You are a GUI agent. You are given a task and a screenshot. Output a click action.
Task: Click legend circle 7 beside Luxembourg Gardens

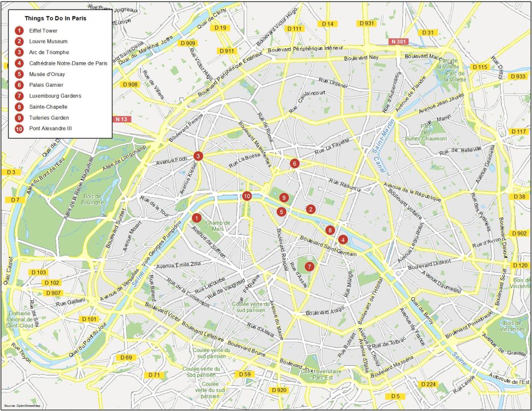(x=19, y=96)
